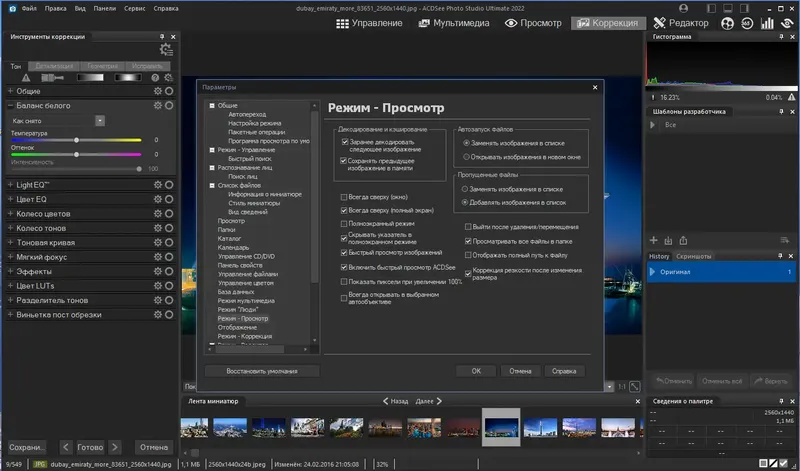This screenshot has width=800, height=471.
Task: Expand the Тоновая кривая section
Action: (x=10, y=242)
